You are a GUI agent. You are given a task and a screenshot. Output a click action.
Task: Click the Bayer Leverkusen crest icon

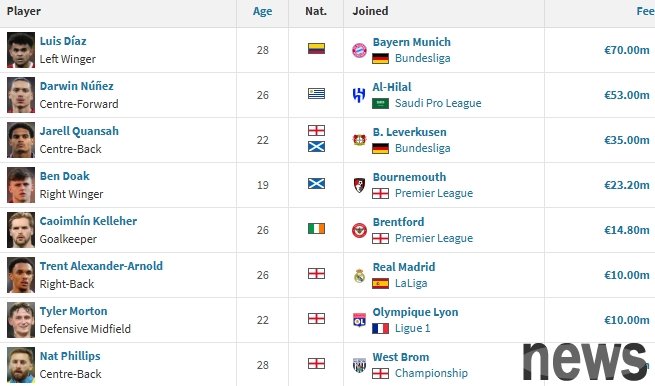359,140
